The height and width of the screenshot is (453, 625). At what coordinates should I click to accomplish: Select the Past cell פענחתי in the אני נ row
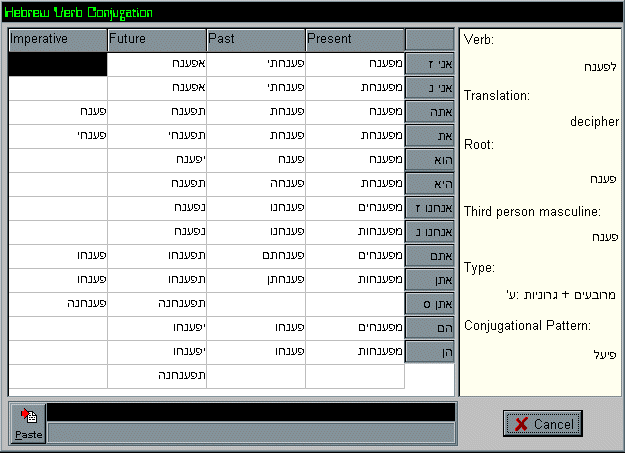[256, 88]
